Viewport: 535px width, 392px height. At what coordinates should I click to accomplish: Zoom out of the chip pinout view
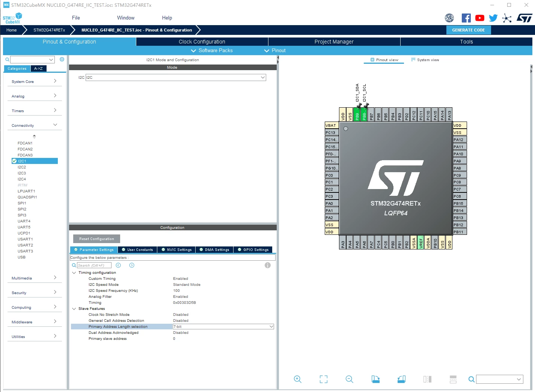point(349,379)
